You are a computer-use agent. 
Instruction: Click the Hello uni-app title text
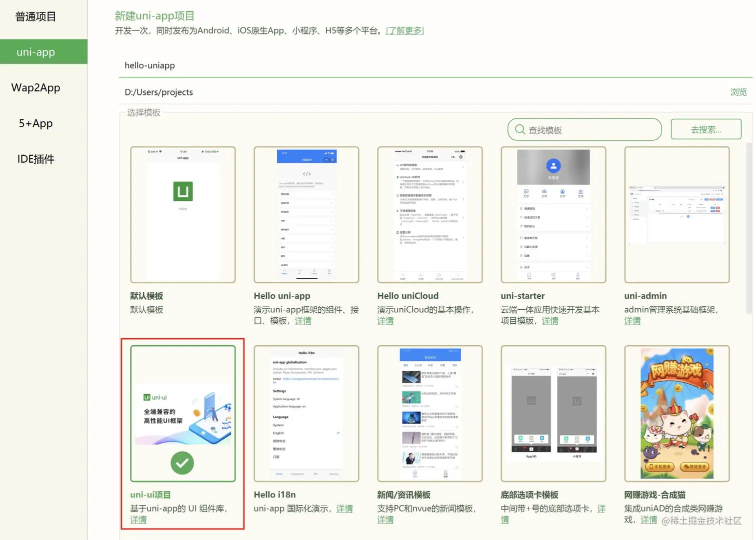point(282,296)
